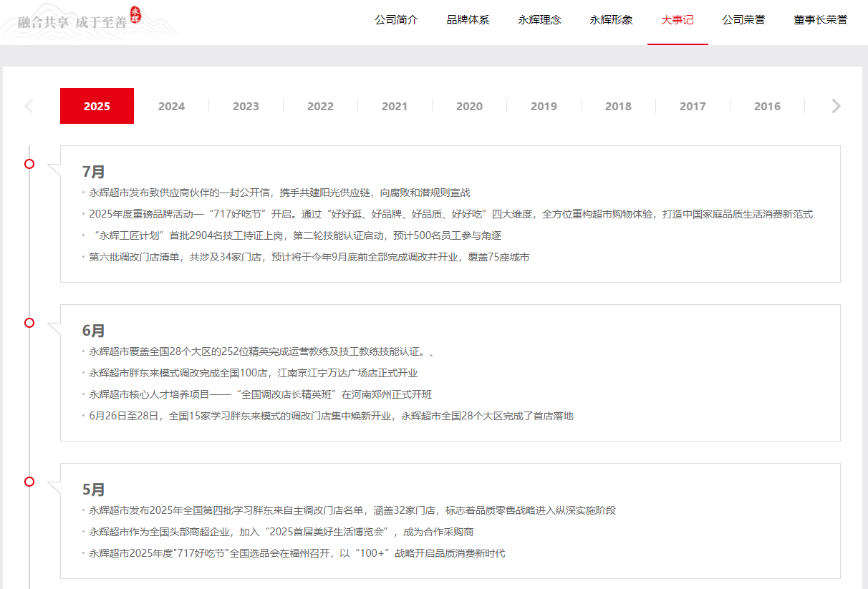Open the 永辉理念 menu item
The image size is (868, 589).
[x=539, y=20]
